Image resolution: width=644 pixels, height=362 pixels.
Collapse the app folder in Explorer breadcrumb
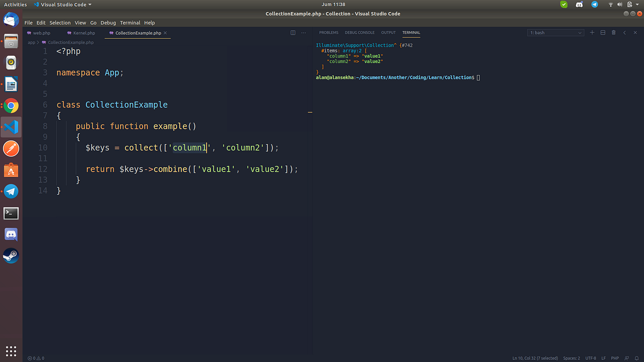coord(31,42)
